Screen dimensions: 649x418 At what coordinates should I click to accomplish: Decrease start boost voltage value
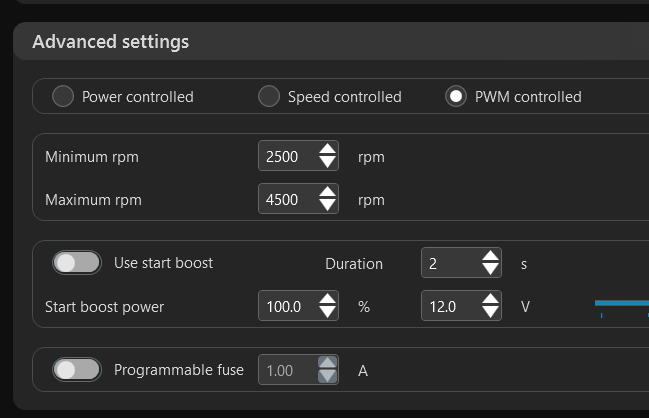tap(490, 313)
